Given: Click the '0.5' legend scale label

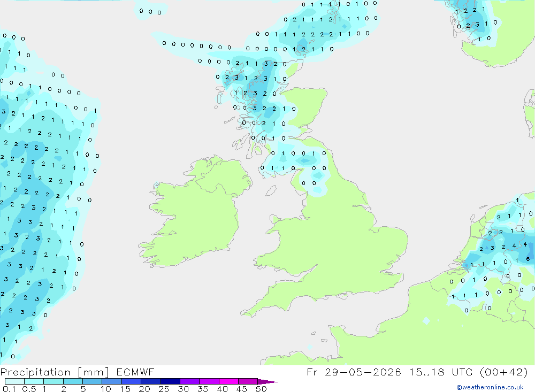Looking at the screenshot, I should 29,389.
